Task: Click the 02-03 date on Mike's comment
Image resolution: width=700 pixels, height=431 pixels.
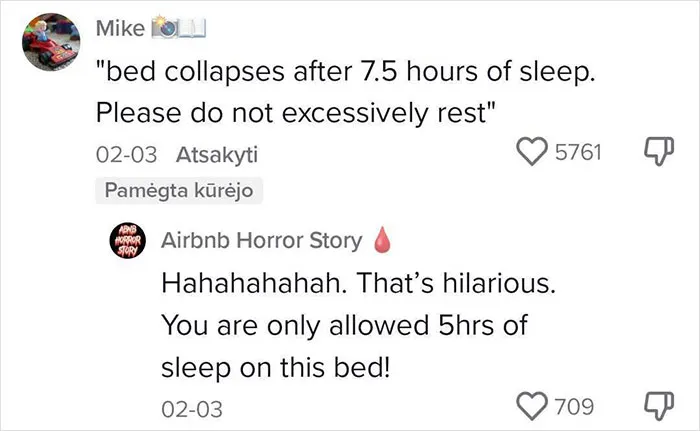Action: tap(126, 155)
